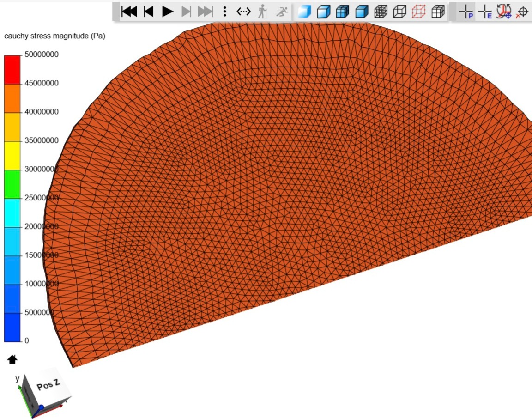Switch to dense wireframe mesh display
The width and height of the screenshot is (532, 419).
(381, 12)
